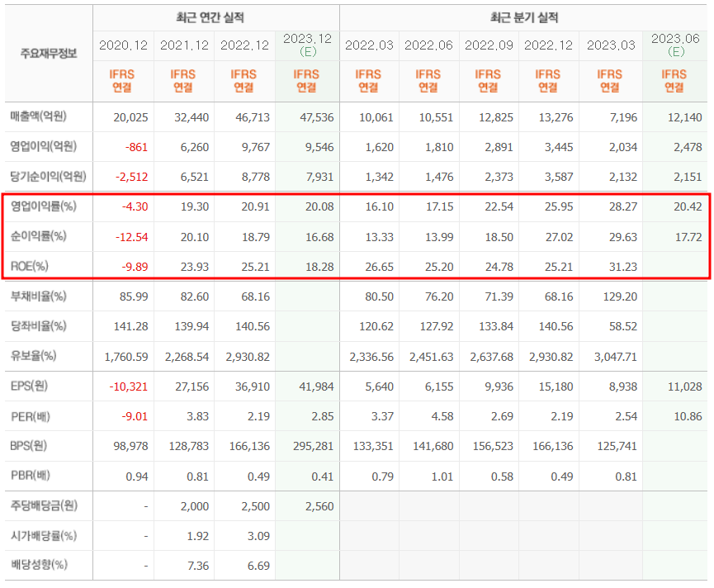Click the PER(배) row label

click(31, 416)
